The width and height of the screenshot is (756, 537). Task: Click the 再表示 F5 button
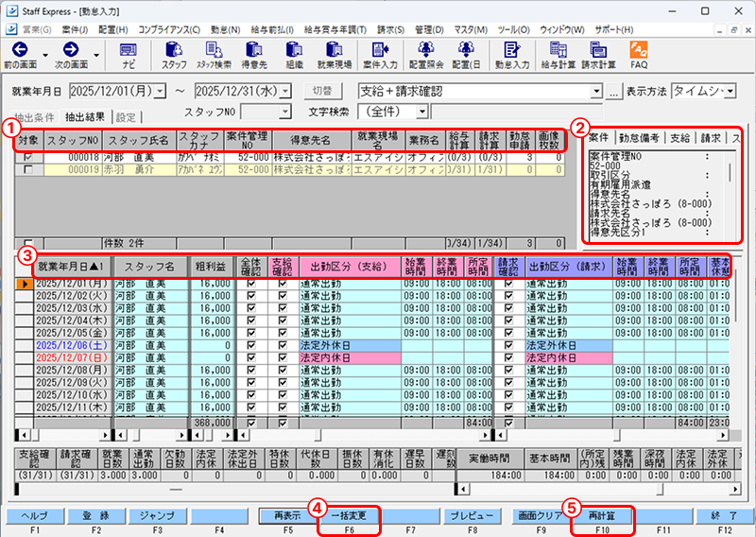[x=287, y=516]
